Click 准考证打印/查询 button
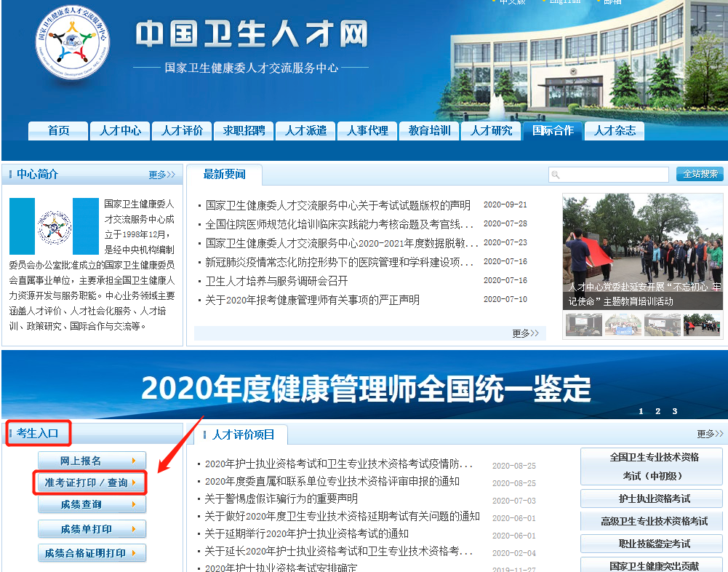728x572 pixels. click(91, 482)
